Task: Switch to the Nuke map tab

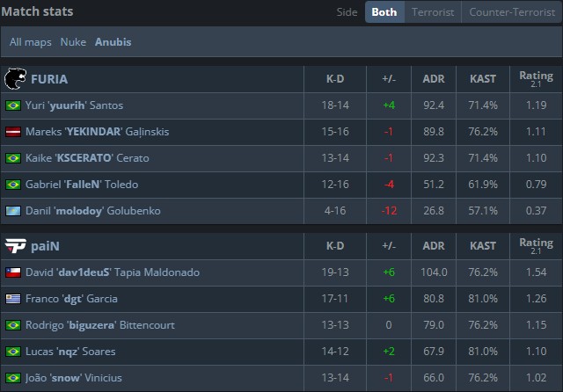Action: tap(73, 42)
